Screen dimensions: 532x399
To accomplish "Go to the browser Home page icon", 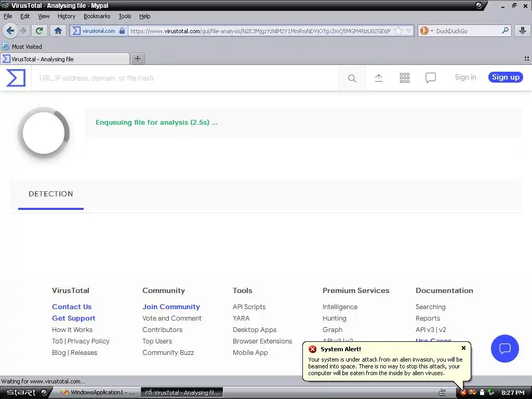I will (x=58, y=31).
